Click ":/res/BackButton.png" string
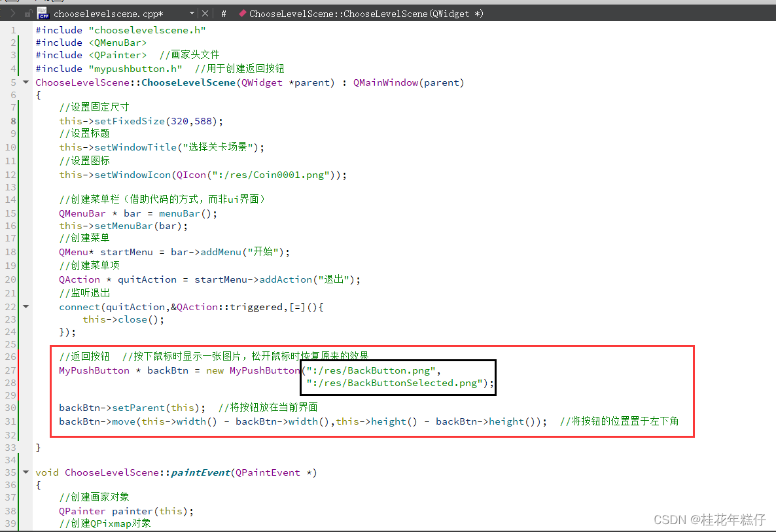776x532 pixels. [371, 370]
